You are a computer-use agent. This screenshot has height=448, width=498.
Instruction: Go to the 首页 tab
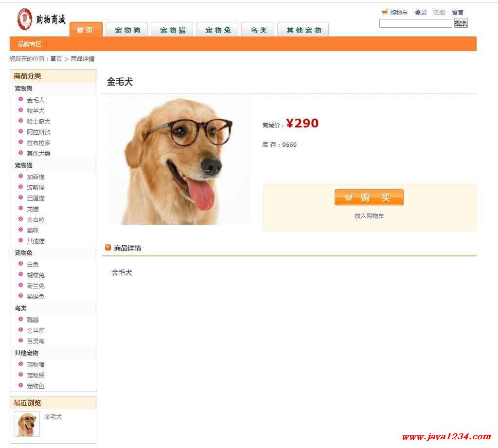(x=86, y=30)
